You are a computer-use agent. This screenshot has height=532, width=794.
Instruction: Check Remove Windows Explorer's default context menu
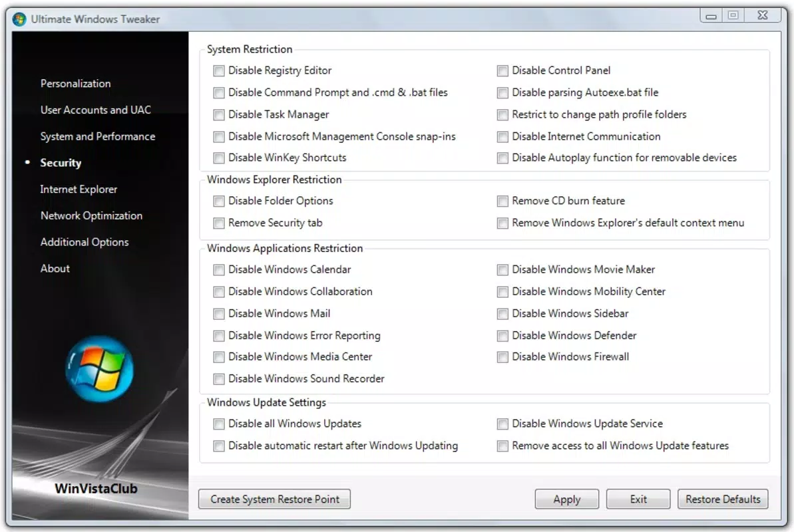(502, 223)
